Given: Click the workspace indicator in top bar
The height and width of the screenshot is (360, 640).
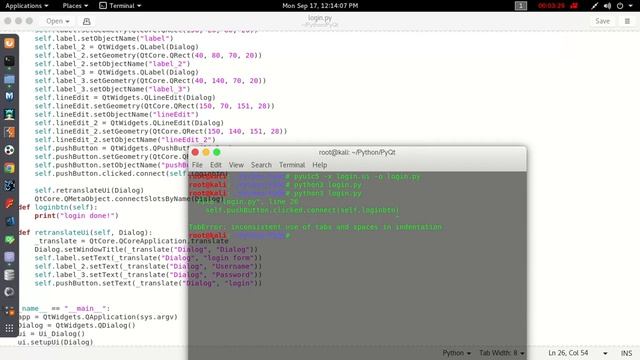Looking at the screenshot, I should pyautogui.click(x=521, y=6).
